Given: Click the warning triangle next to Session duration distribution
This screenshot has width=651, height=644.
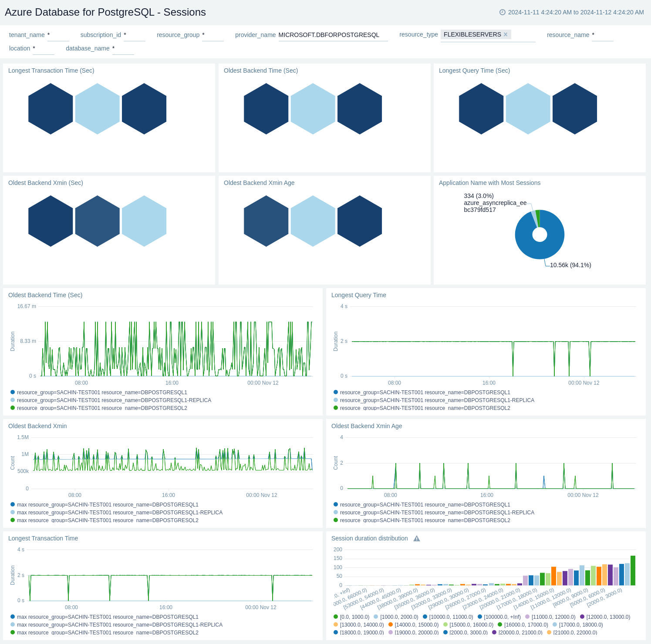Looking at the screenshot, I should [x=417, y=538].
